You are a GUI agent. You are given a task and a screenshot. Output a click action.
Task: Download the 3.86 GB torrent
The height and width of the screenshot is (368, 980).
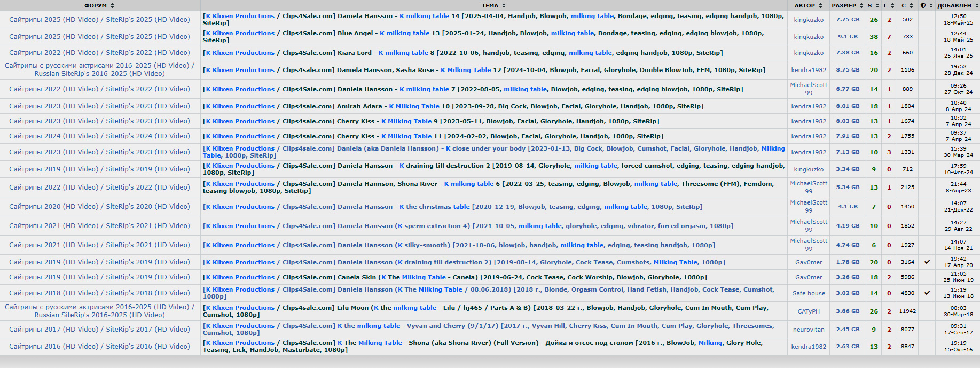coord(848,311)
